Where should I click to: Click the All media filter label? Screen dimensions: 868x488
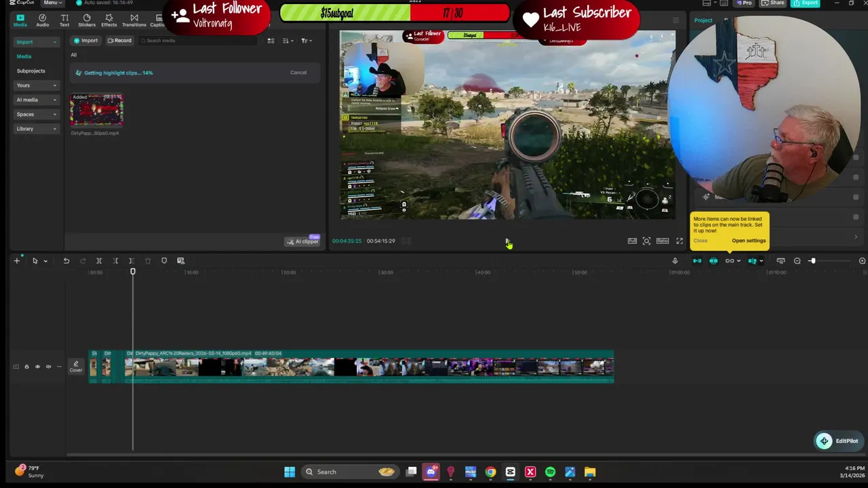click(x=74, y=55)
